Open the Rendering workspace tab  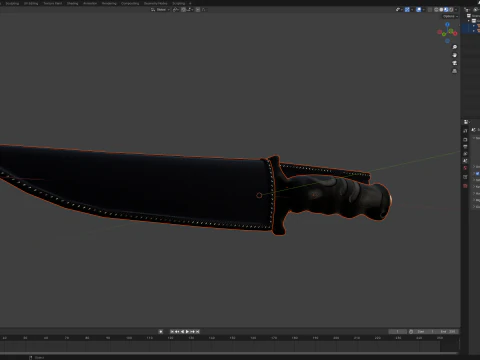pos(109,3)
